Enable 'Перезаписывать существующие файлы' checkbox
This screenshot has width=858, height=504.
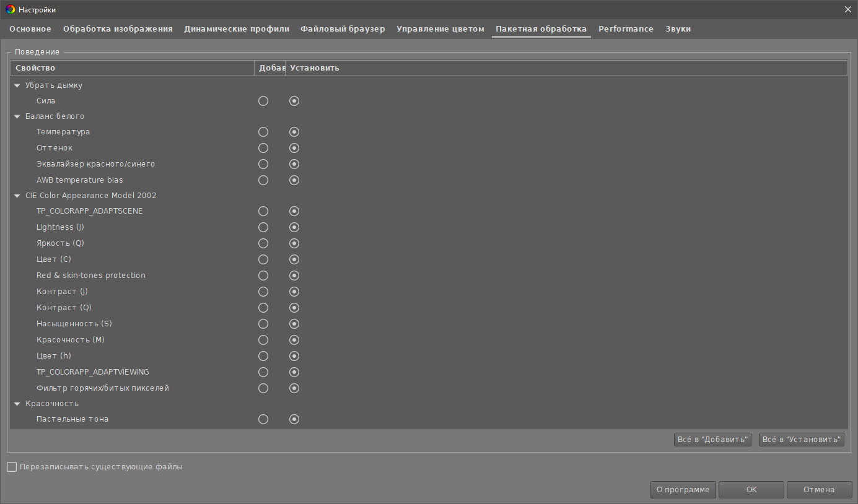[11, 466]
